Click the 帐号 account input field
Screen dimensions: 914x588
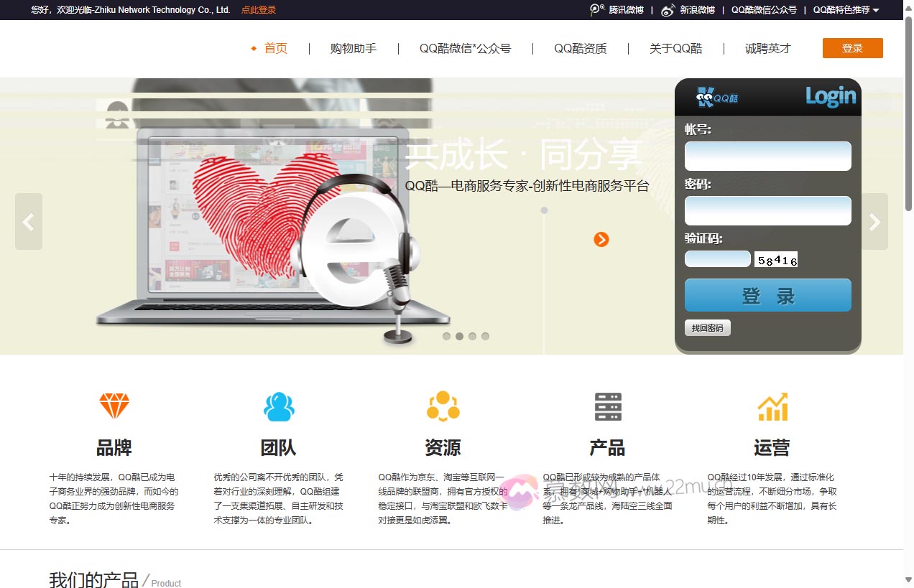pos(767,156)
